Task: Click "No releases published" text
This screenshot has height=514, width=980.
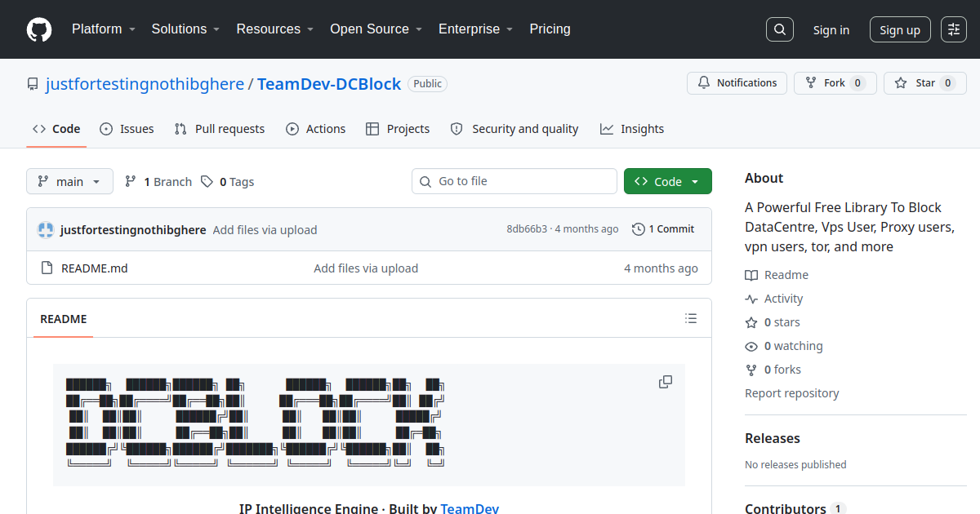Action: 795,465
